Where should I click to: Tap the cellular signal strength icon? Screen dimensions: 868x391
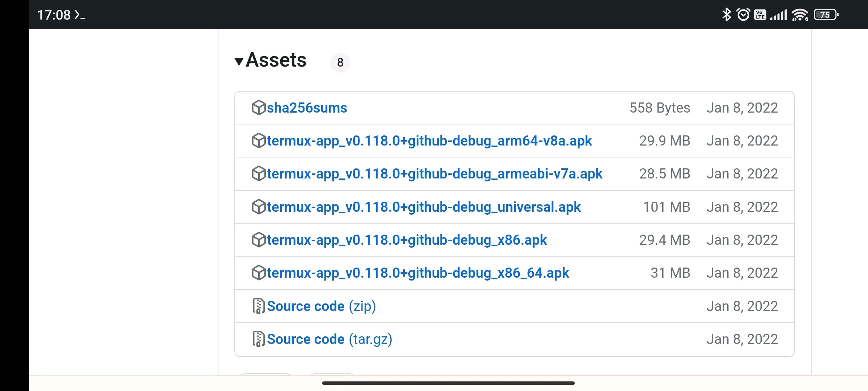(778, 15)
